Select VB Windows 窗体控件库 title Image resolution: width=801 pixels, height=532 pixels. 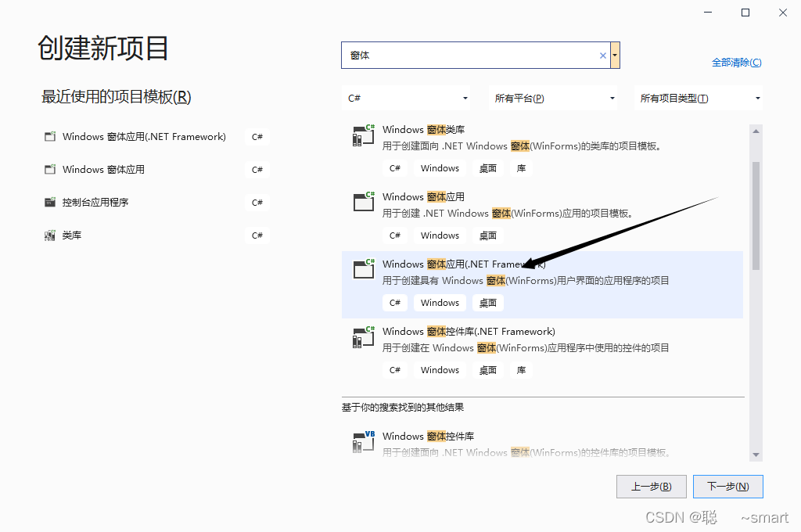(x=428, y=437)
